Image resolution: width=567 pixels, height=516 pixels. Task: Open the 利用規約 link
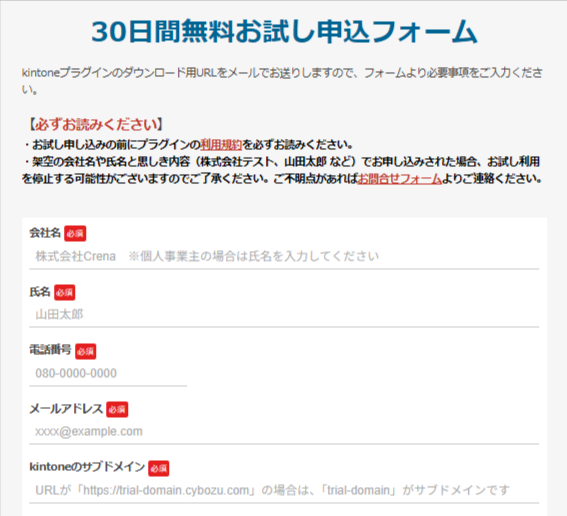pos(221,145)
